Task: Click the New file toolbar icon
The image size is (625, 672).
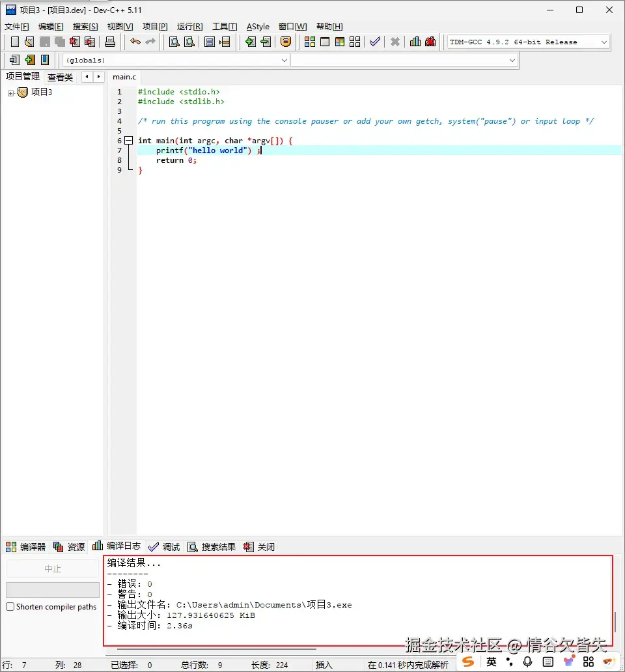Action: tap(14, 42)
